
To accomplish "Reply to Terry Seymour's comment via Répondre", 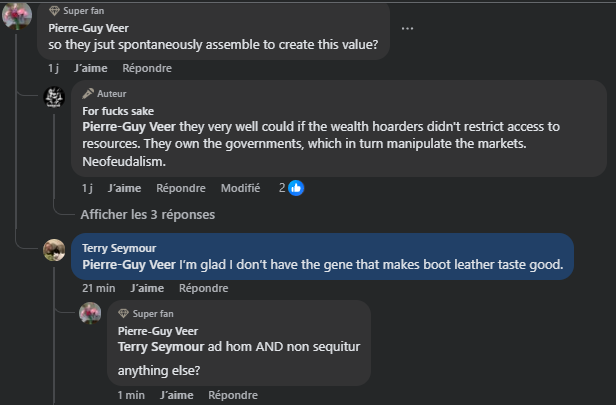I will 203,288.
